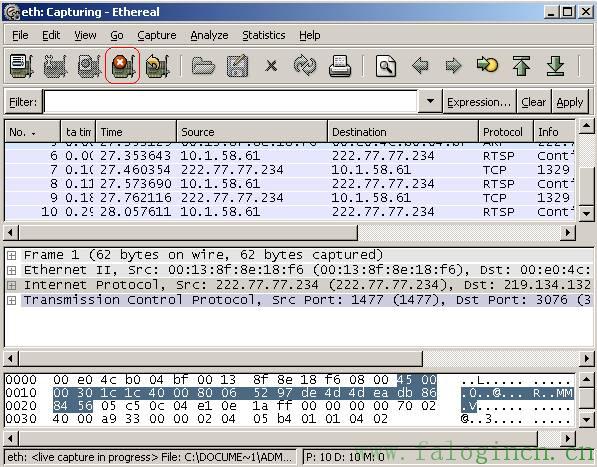Viewport: 597px width, 467px height.
Task: Open the Statistics menu
Action: pyautogui.click(x=264, y=35)
